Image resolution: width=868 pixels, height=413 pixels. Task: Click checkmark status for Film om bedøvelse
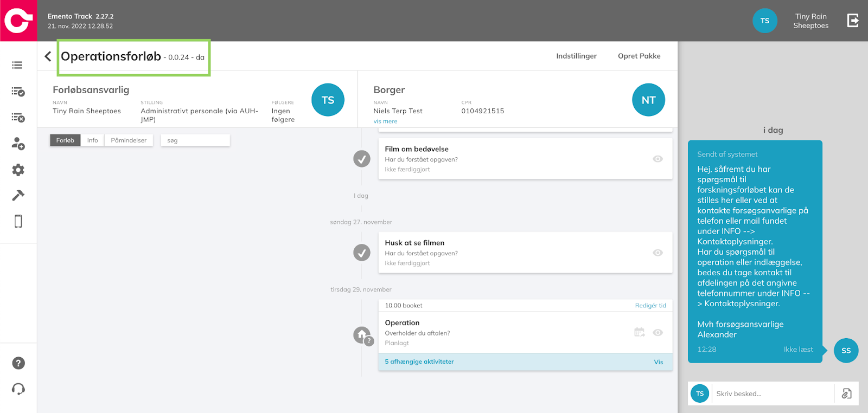tap(362, 159)
